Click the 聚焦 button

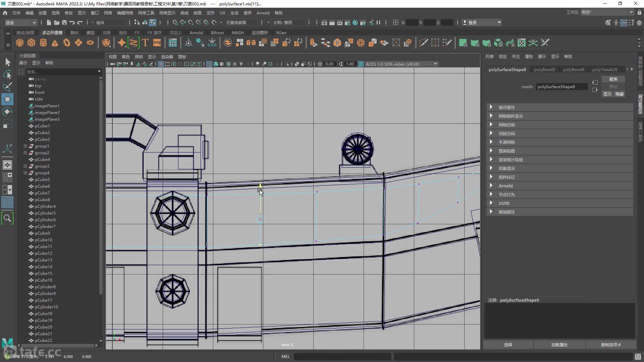pyautogui.click(x=613, y=79)
